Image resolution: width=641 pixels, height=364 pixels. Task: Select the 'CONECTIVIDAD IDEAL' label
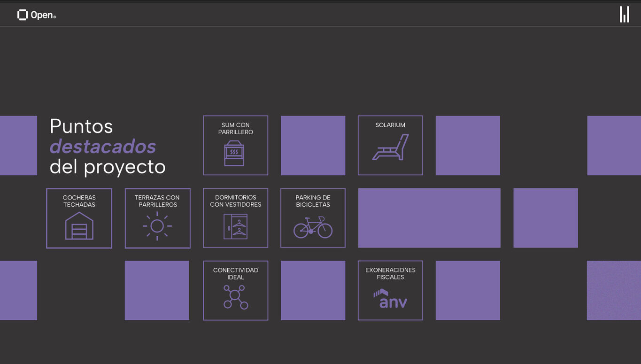click(x=235, y=273)
